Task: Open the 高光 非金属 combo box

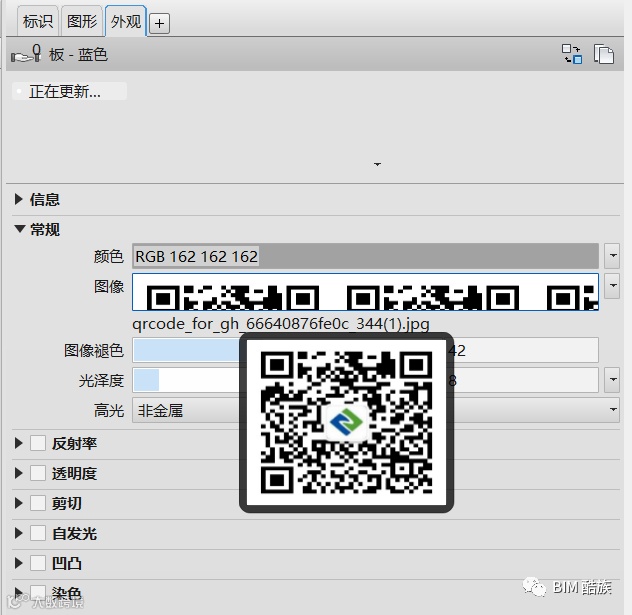Action: coord(376,410)
